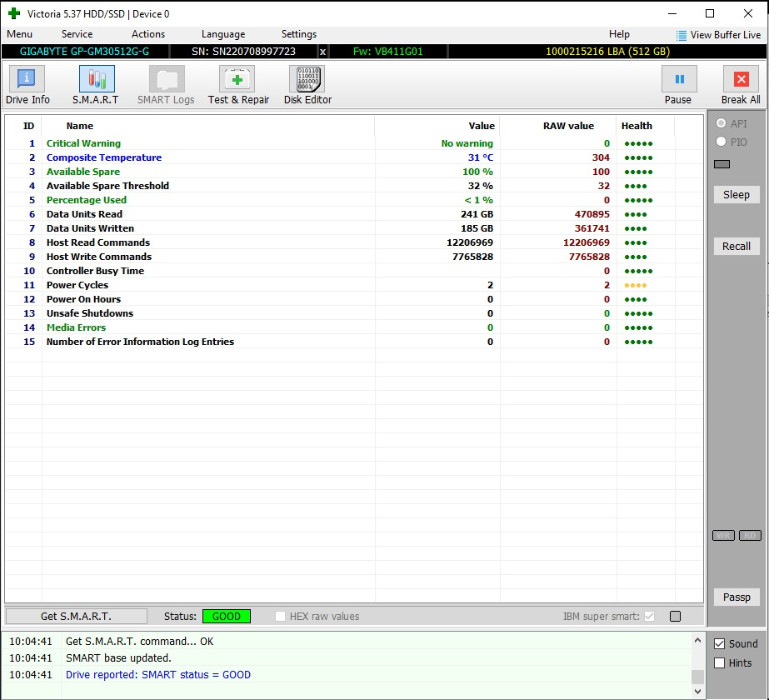Image resolution: width=769 pixels, height=700 pixels.
Task: Select the S.M.A.R.T toolbar icon
Action: click(x=96, y=86)
